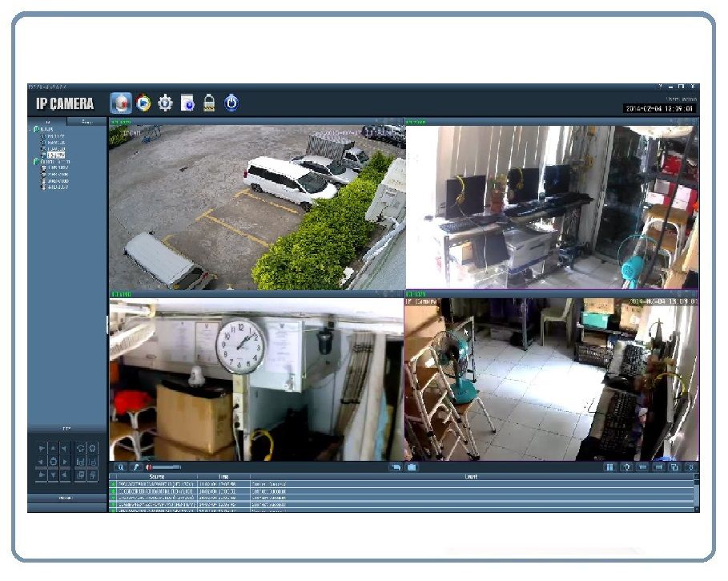Open the settings gear in top toolbar

166,103
